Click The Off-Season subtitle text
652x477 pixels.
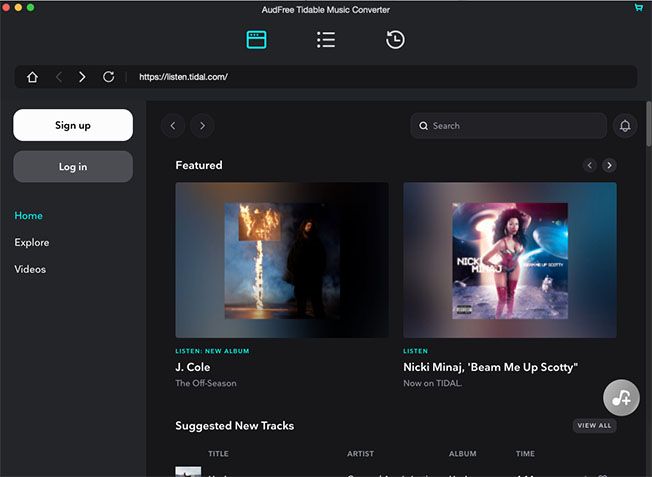tap(206, 383)
